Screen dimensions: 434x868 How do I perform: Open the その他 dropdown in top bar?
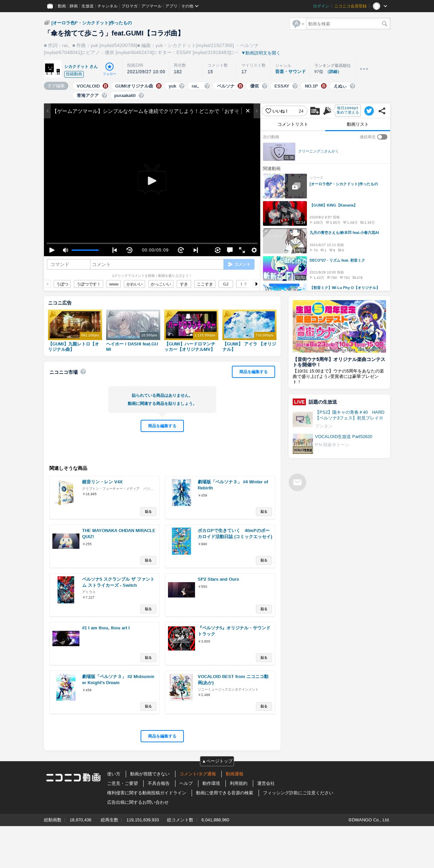pyautogui.click(x=190, y=6)
